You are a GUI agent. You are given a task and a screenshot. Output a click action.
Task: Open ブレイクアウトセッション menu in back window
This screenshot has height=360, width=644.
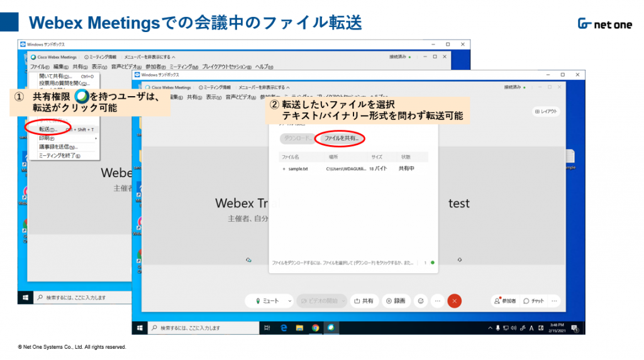(226, 67)
